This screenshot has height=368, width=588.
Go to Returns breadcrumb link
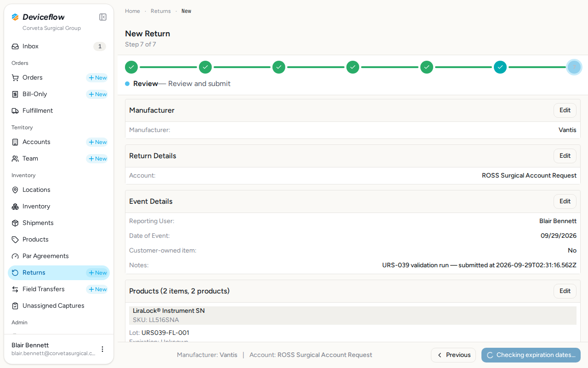click(x=161, y=11)
